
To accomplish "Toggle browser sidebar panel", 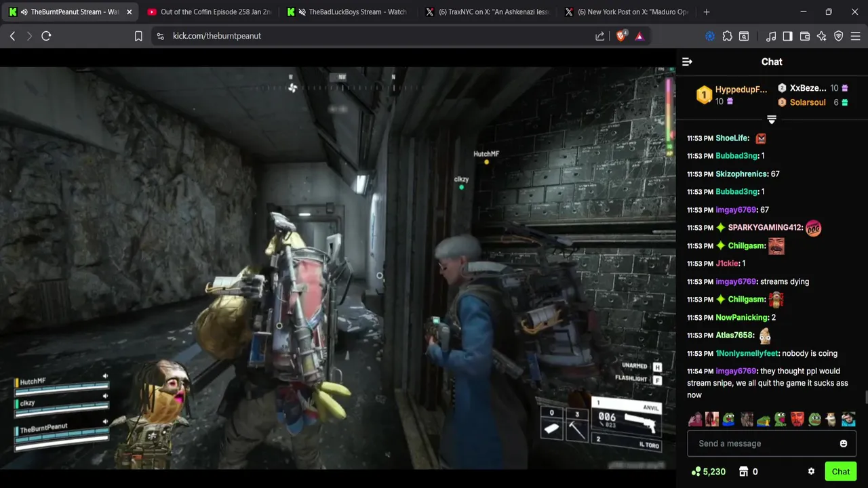I will click(x=788, y=36).
